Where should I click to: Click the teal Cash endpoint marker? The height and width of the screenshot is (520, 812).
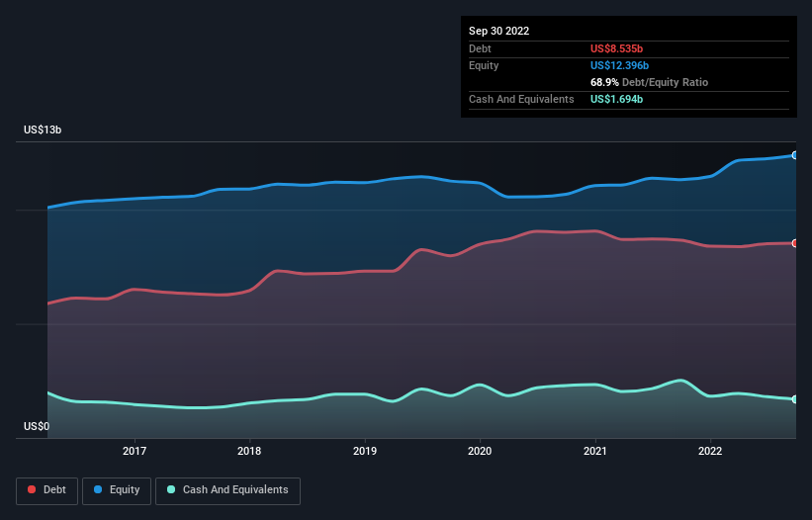[795, 399]
